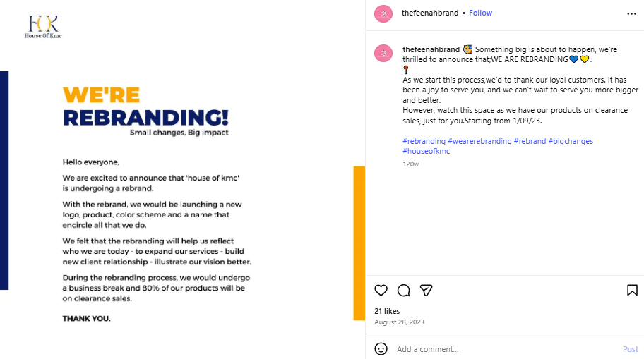Open thefeenahbrand username in header

point(430,13)
